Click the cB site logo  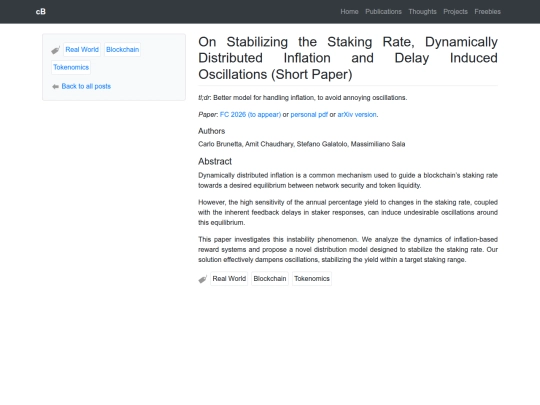pyautogui.click(x=41, y=12)
